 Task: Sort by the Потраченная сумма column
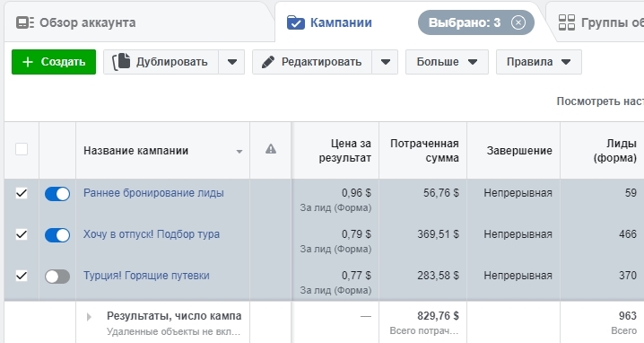424,151
